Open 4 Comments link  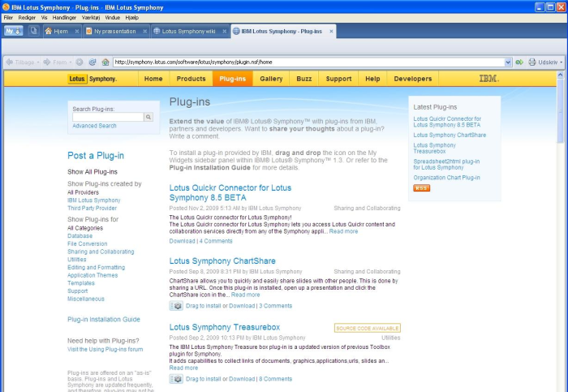(x=216, y=241)
